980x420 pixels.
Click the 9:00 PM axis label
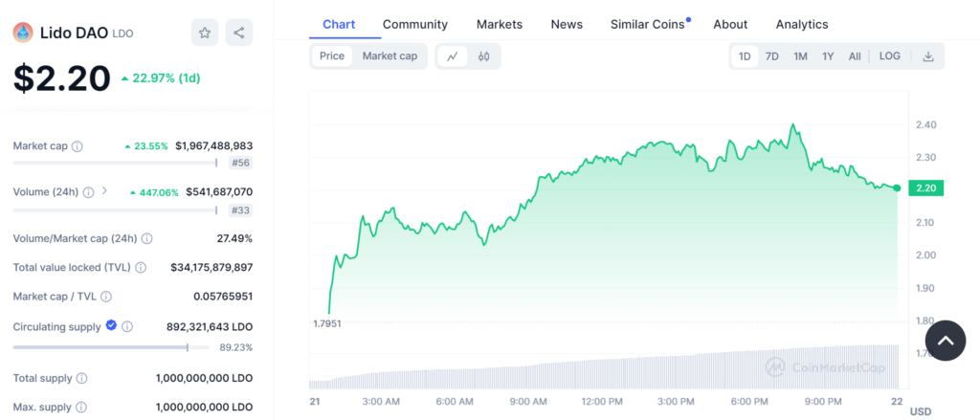coord(822,401)
